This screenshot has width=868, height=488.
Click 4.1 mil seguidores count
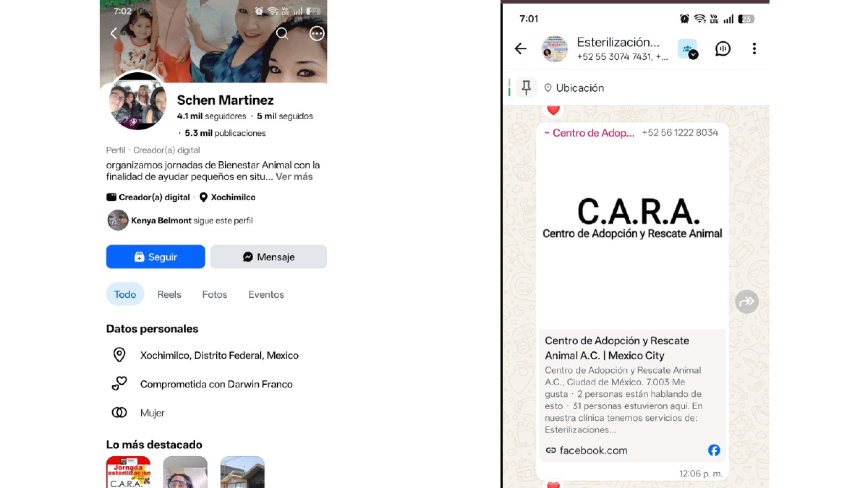pyautogui.click(x=212, y=116)
